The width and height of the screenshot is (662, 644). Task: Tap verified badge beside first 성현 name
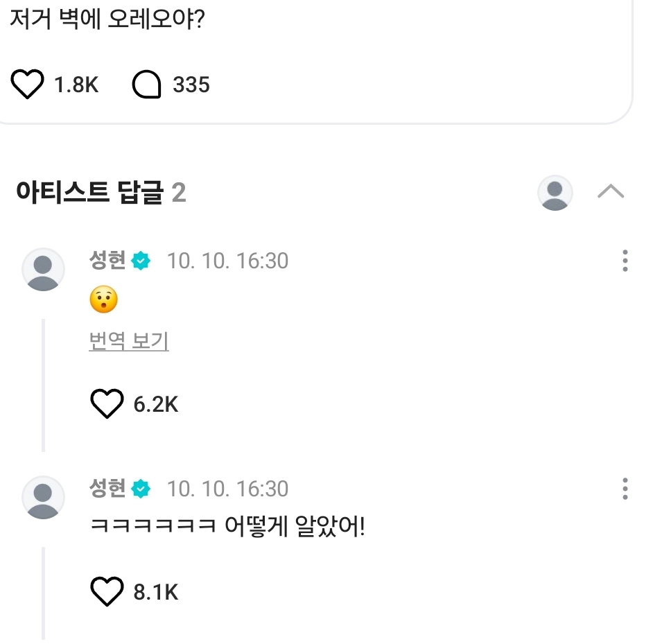coord(141,261)
